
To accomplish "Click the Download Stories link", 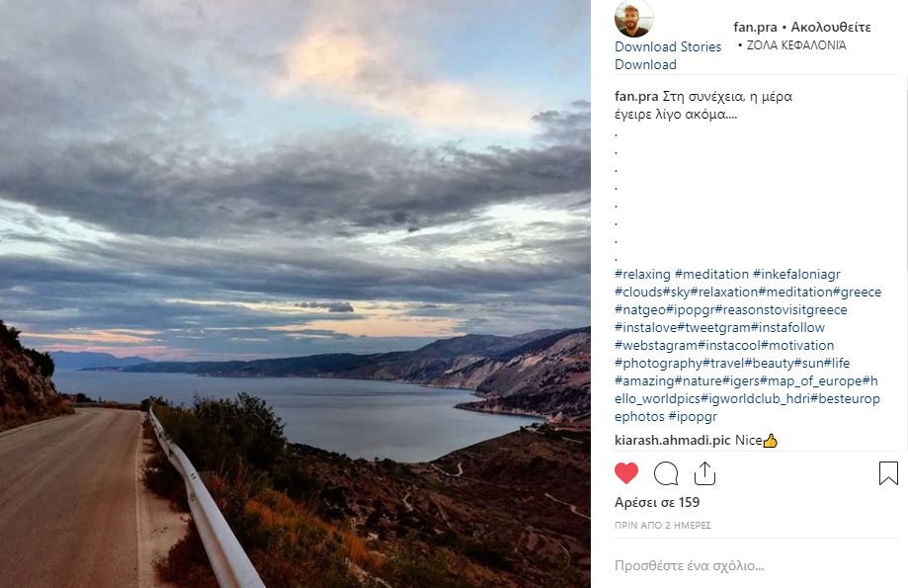I will (666, 46).
